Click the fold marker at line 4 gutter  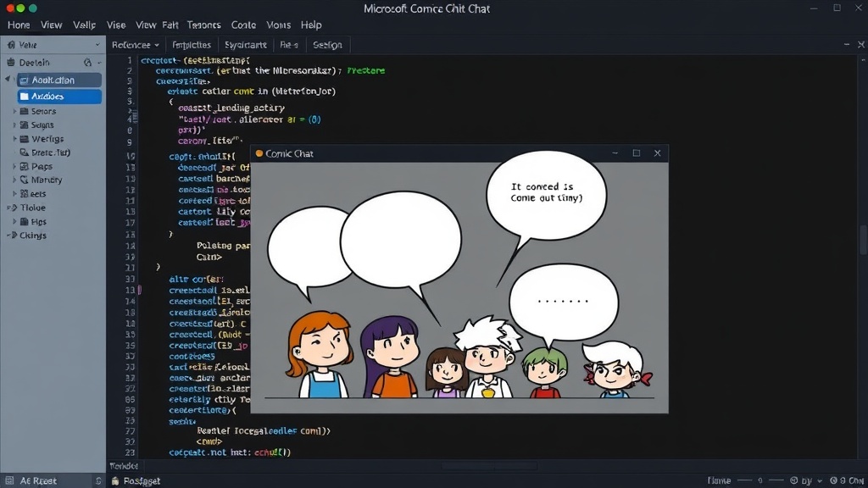point(135,117)
